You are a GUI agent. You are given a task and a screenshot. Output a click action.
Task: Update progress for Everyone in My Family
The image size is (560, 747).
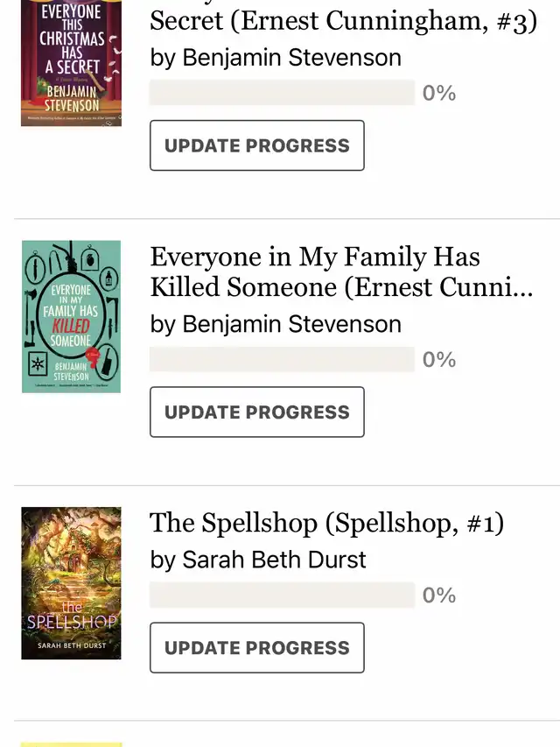click(257, 412)
